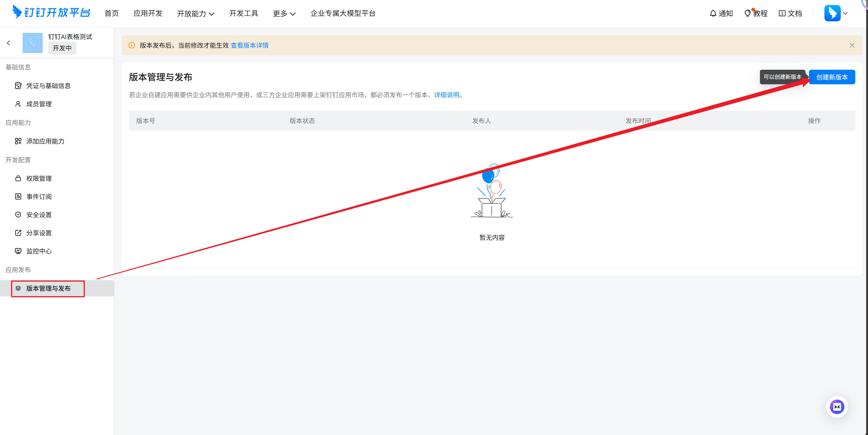Open 事件订阅 page
The width and height of the screenshot is (868, 435).
pyautogui.click(x=39, y=196)
